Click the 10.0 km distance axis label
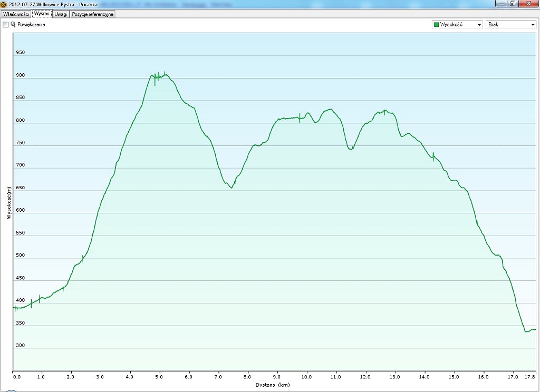The height and width of the screenshot is (392, 540). click(x=306, y=377)
